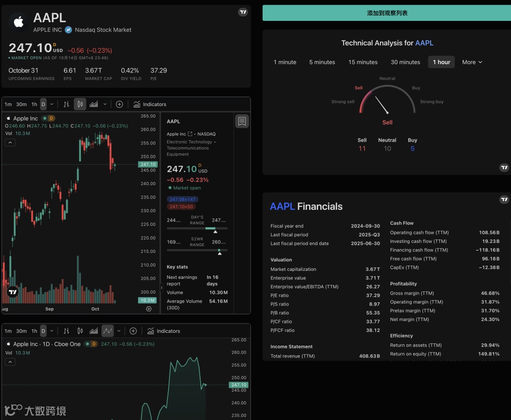Click the Day's range slider bar
This screenshot has width=511, height=420.
tap(197, 229)
